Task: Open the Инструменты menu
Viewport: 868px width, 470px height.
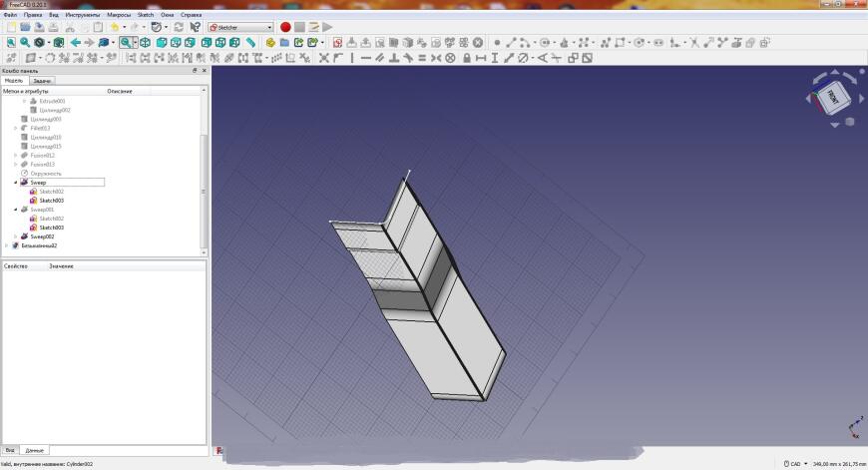Action: [83, 15]
